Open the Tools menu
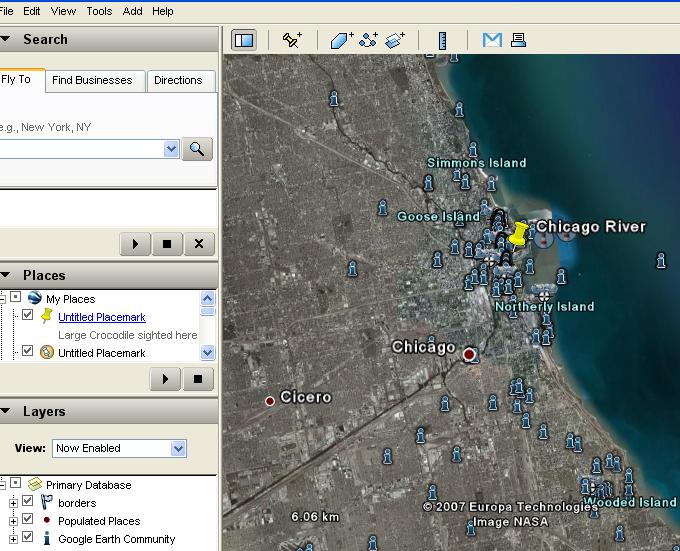Viewport: 680px width, 551px height. [x=99, y=11]
